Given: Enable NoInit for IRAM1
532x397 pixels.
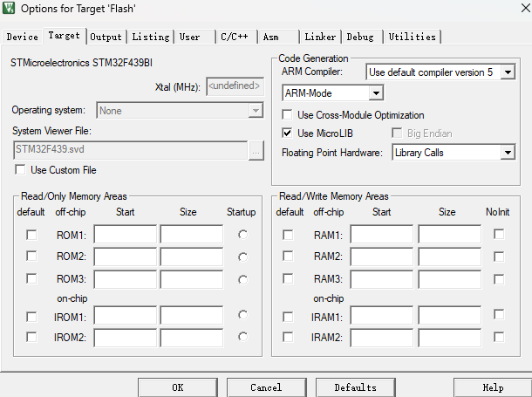Looking at the screenshot, I should pyautogui.click(x=499, y=314).
